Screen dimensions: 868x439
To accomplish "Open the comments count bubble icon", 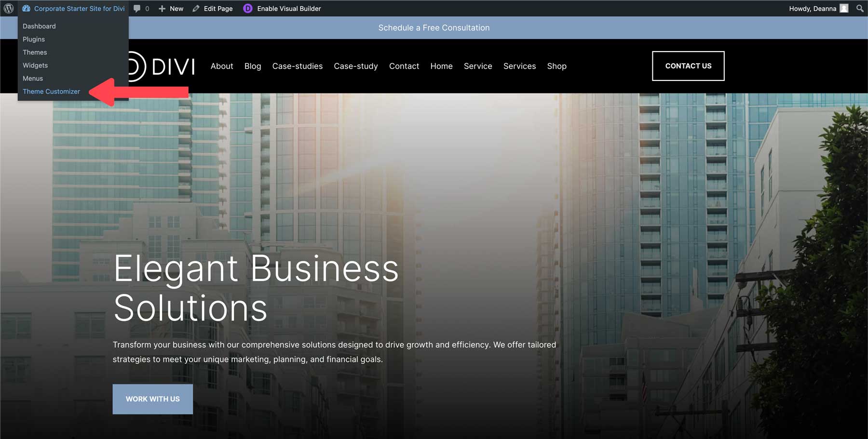I will pyautogui.click(x=138, y=8).
